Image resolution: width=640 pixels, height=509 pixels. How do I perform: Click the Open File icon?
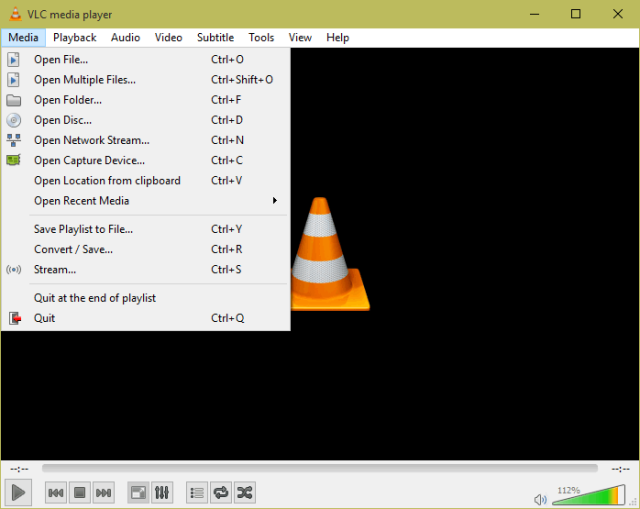pos(13,60)
